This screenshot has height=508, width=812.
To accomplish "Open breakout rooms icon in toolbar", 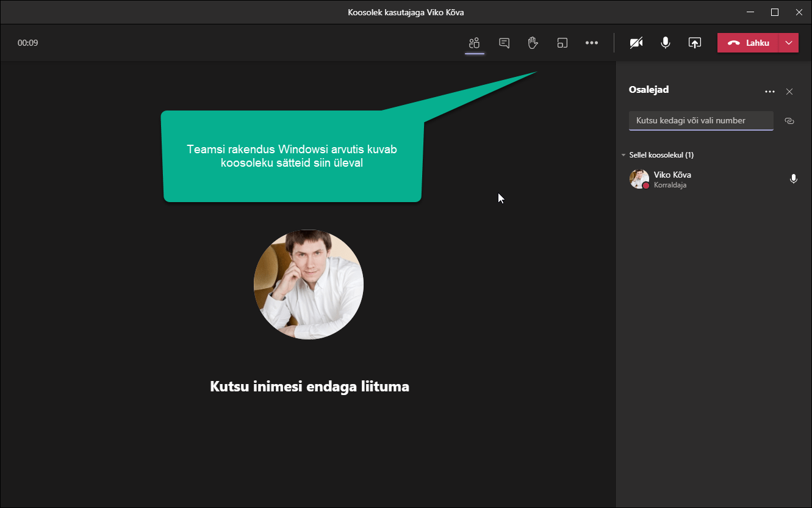I will [x=562, y=43].
